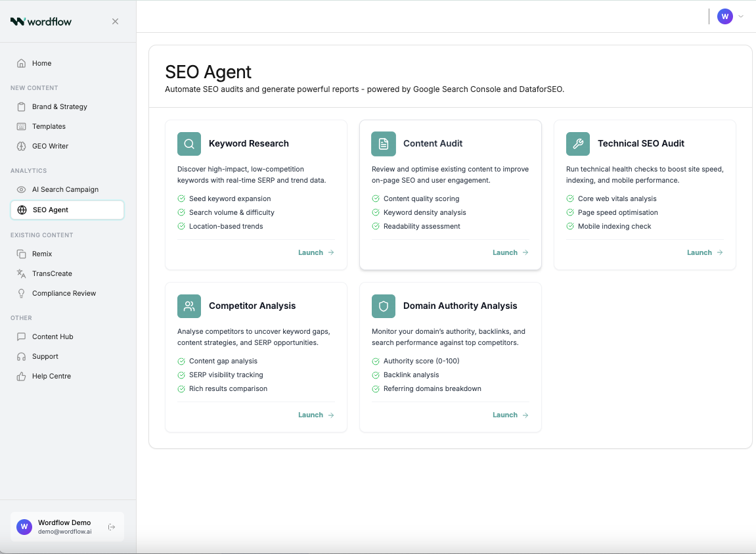Launch Domain Authority Analysis
Screen dimensions: 756x554
[x=510, y=415]
